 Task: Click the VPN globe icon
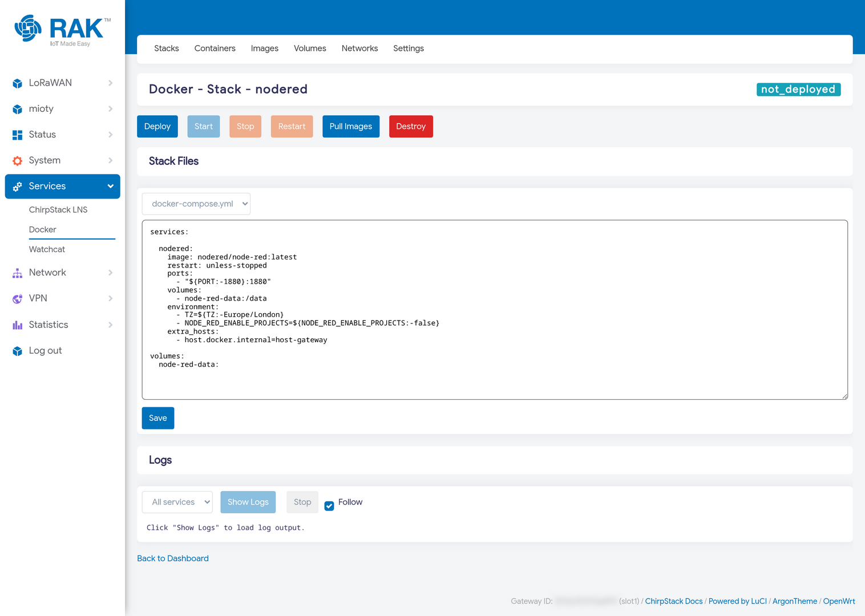coord(17,299)
